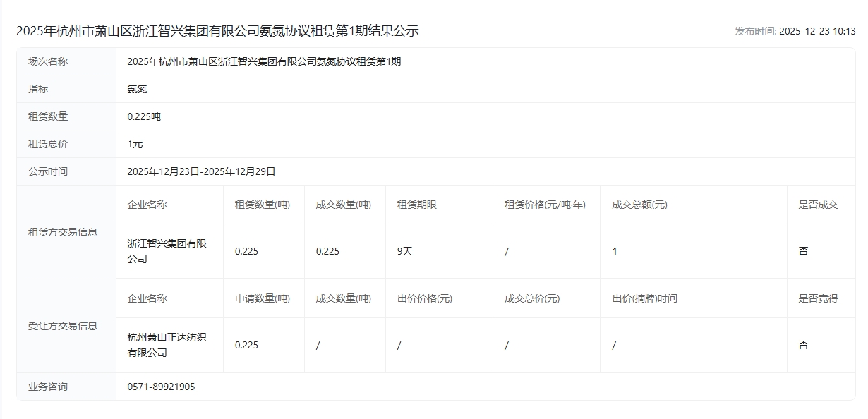Select the 9天 rental period cell
868x419 pixels.
[x=404, y=251]
